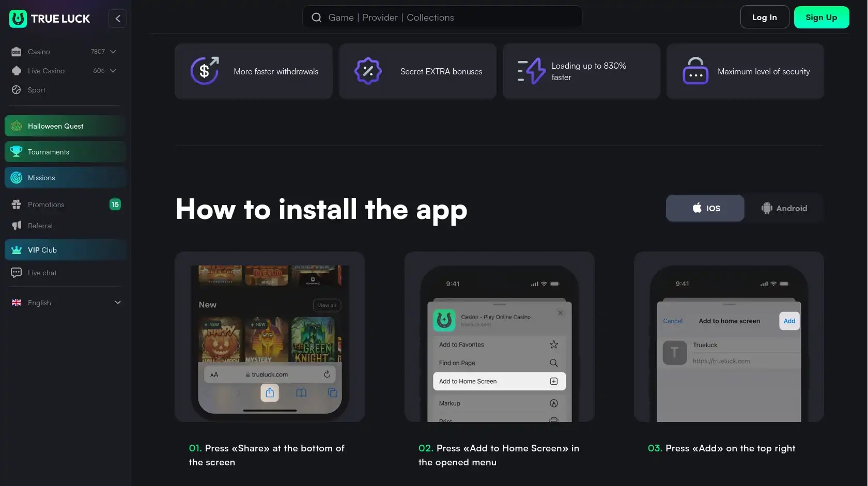Open the English language dropdown
The width and height of the screenshot is (868, 486).
click(66, 303)
